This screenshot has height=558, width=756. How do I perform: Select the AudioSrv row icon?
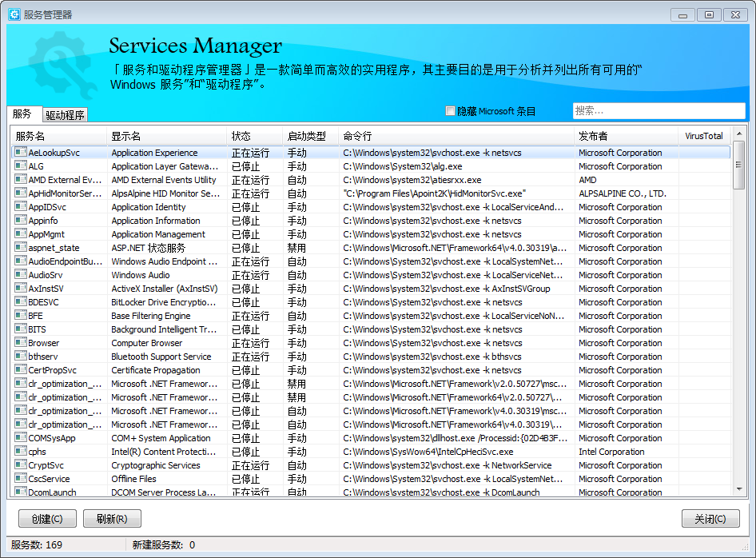point(21,275)
